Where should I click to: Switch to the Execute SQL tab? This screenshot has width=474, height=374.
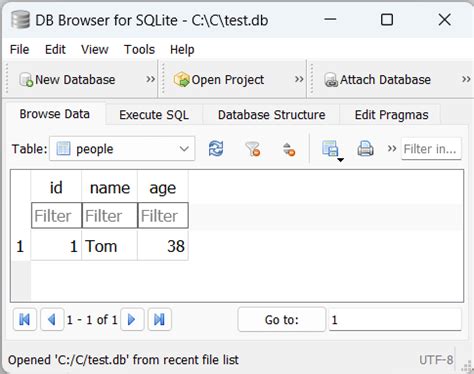click(x=154, y=115)
